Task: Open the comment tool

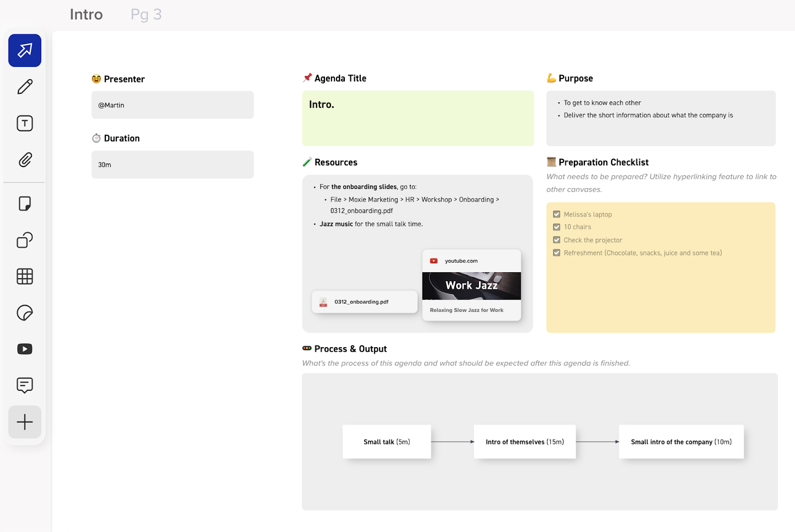Action: [25, 385]
